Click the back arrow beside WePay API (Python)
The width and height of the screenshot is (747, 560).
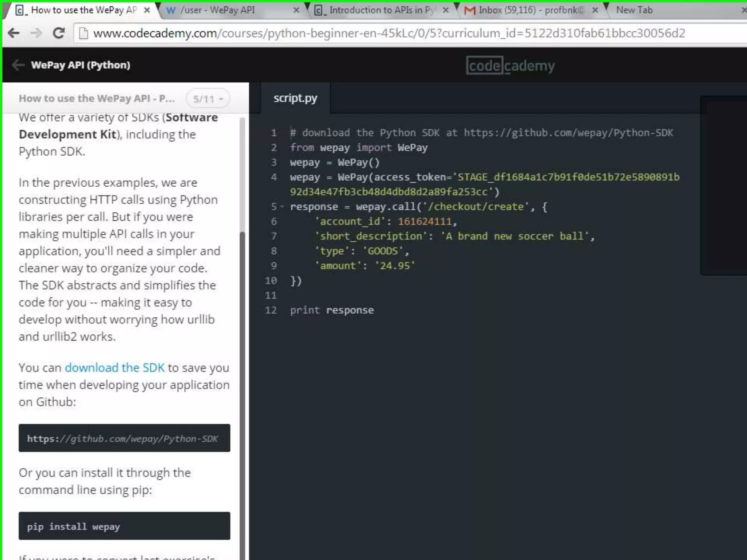[x=18, y=65]
